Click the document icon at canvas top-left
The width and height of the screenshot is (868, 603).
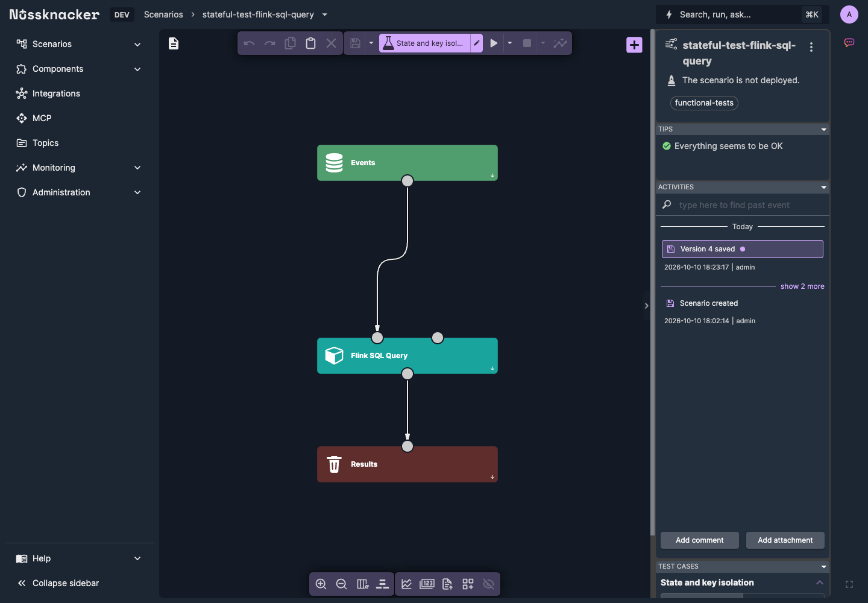[174, 43]
